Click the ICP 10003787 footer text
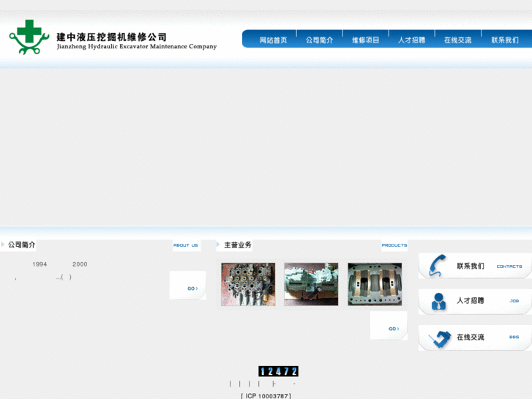 [266, 396]
